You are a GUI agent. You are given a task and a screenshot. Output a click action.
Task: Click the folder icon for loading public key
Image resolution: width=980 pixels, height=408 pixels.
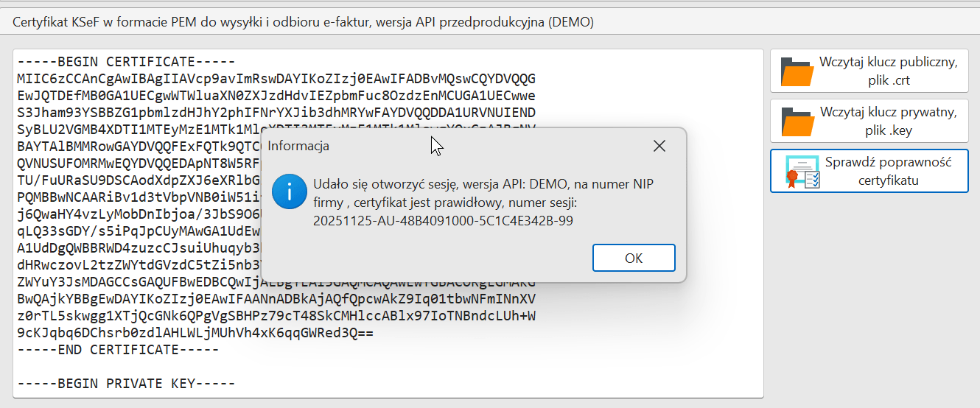[x=797, y=71]
